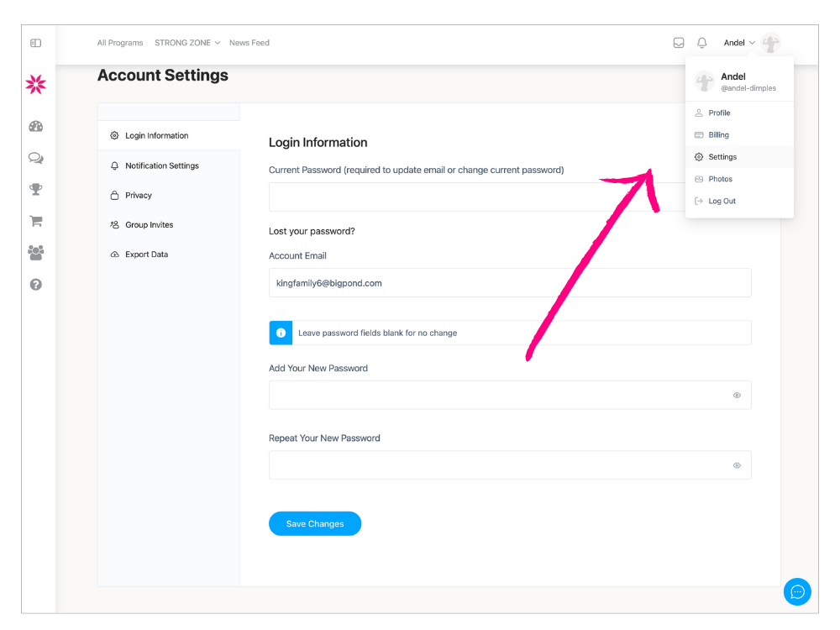Show password in Repeat Your New Password
The image size is (840, 630).
737,465
